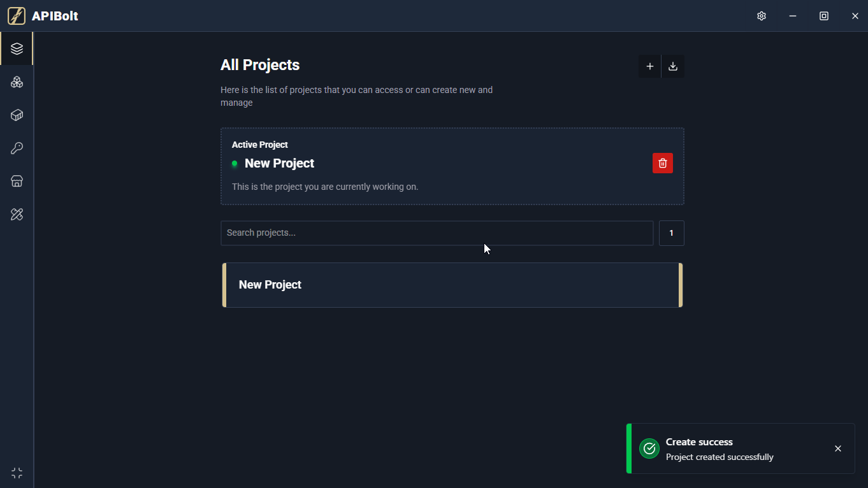Maximize the APIBolt window
The height and width of the screenshot is (488, 868).
(x=824, y=16)
